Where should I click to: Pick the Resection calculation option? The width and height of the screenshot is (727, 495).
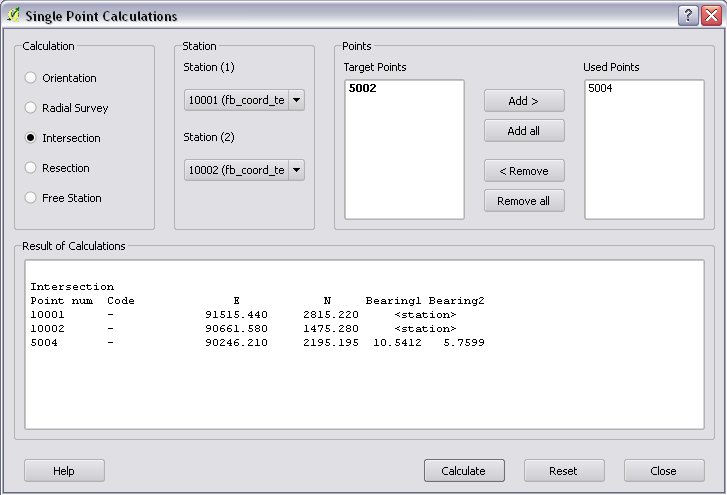coord(32,168)
